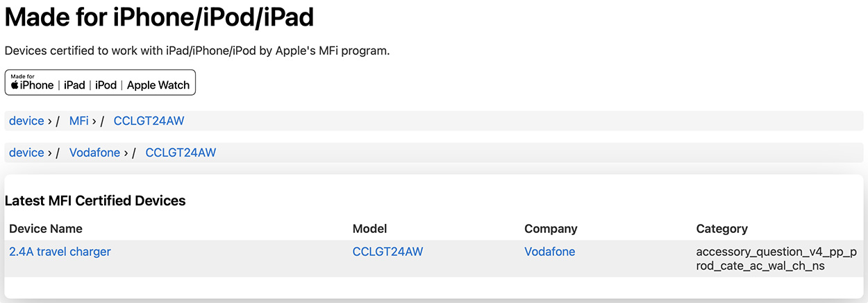Open the 2.4A travel charger device link
This screenshot has height=303, width=868.
tap(60, 252)
